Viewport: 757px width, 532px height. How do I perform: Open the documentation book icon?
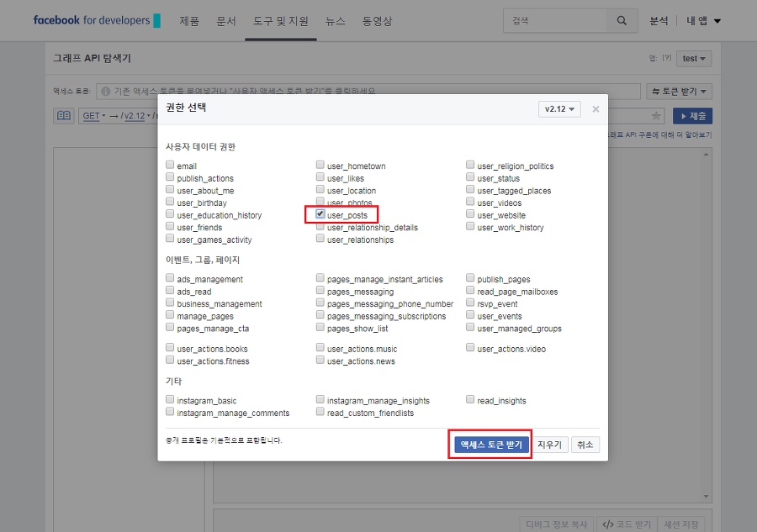click(64, 116)
